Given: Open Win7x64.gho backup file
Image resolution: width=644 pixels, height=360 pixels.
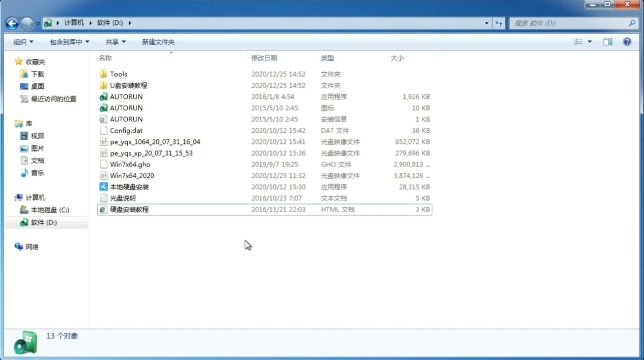Looking at the screenshot, I should click(130, 164).
